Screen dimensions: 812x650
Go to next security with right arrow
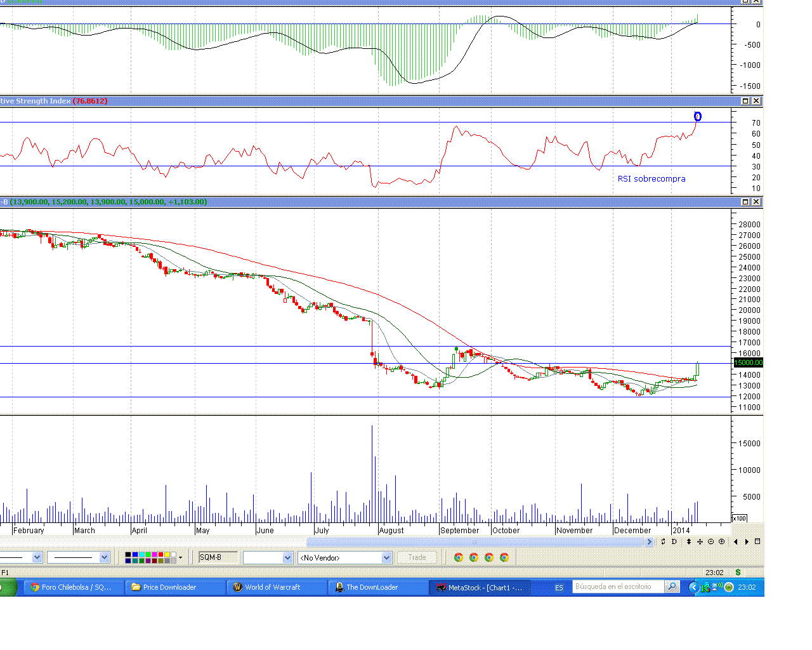pyautogui.click(x=747, y=541)
